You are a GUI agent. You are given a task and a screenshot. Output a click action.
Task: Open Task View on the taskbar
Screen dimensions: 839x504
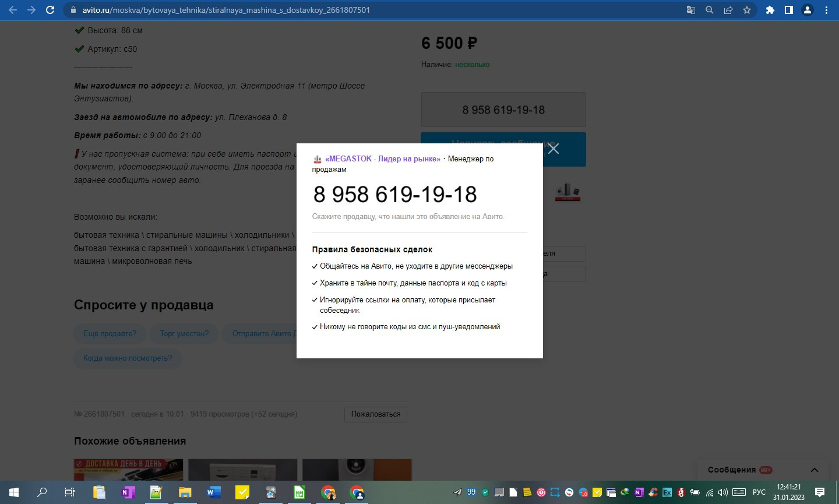click(x=70, y=492)
